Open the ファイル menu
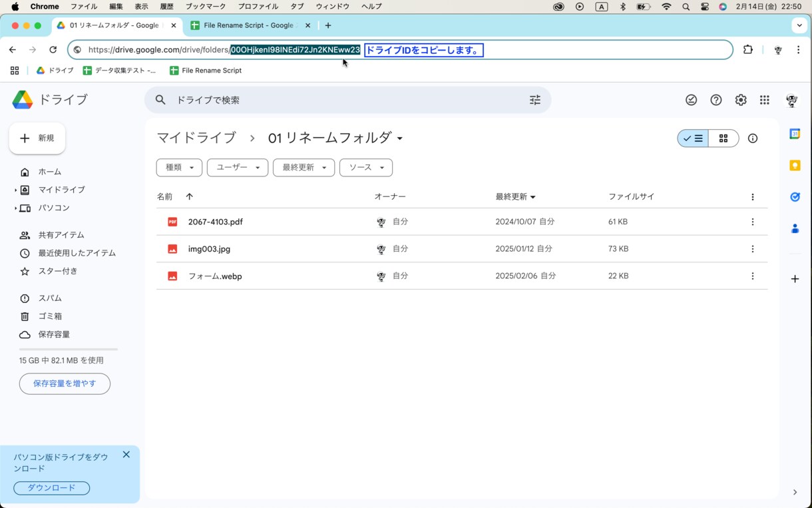 click(84, 7)
